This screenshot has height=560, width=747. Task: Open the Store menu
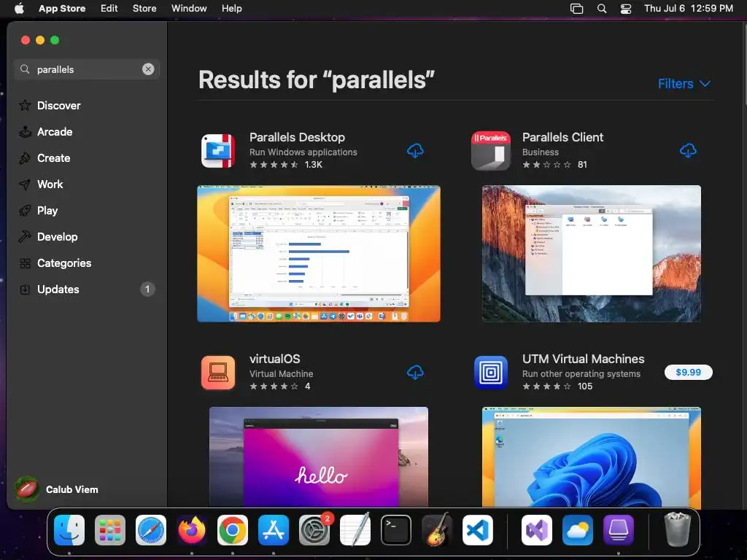click(x=144, y=8)
